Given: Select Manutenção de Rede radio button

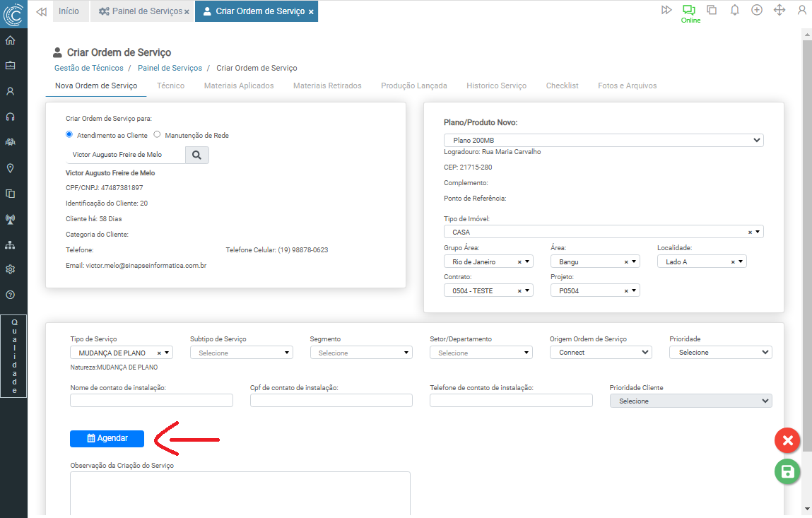Looking at the screenshot, I should click(158, 134).
